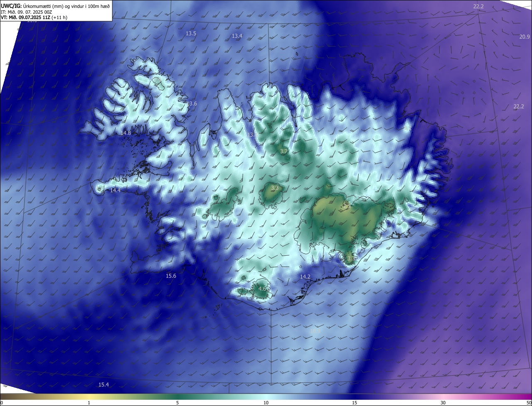This screenshot has width=532, height=406.
Task: Click the 22.2 label at the top edge
Action: [x=478, y=6]
